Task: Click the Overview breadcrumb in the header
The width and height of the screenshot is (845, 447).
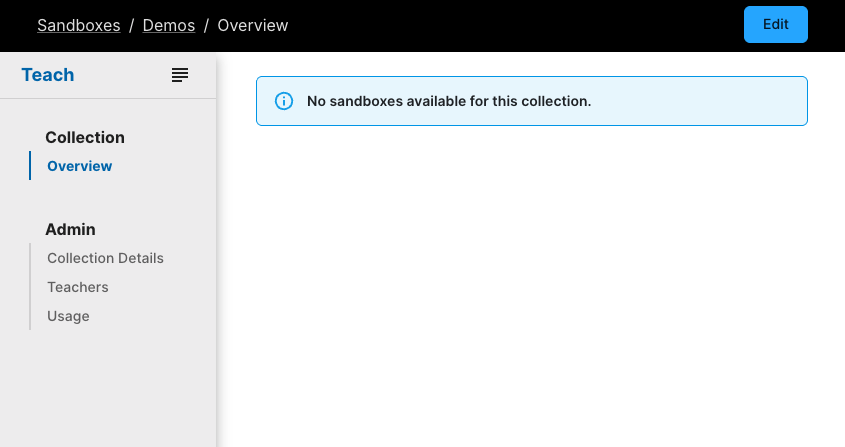Action: 253,25
